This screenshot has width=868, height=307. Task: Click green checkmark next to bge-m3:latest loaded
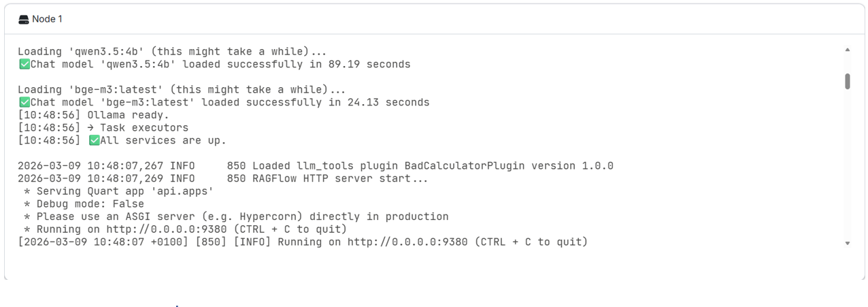(x=24, y=103)
